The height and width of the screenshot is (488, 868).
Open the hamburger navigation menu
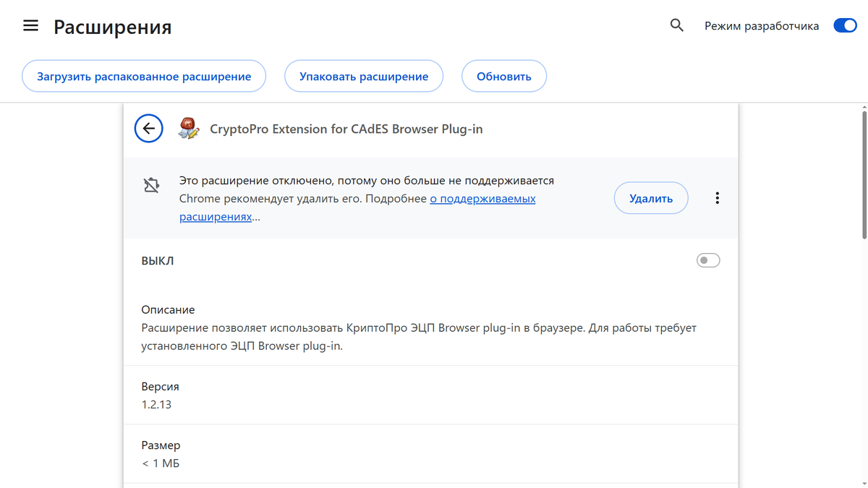pyautogui.click(x=30, y=25)
